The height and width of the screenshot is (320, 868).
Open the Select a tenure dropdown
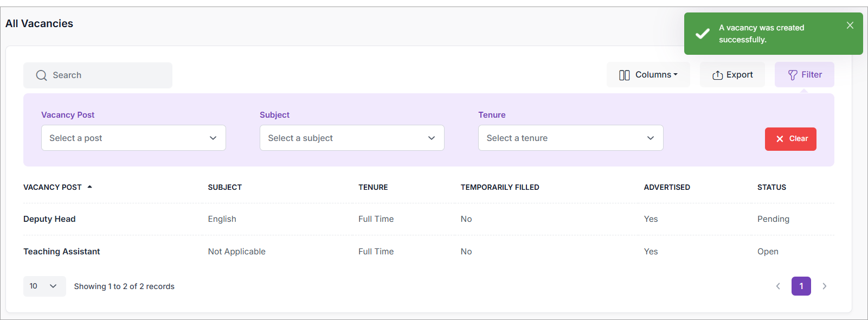(570, 138)
